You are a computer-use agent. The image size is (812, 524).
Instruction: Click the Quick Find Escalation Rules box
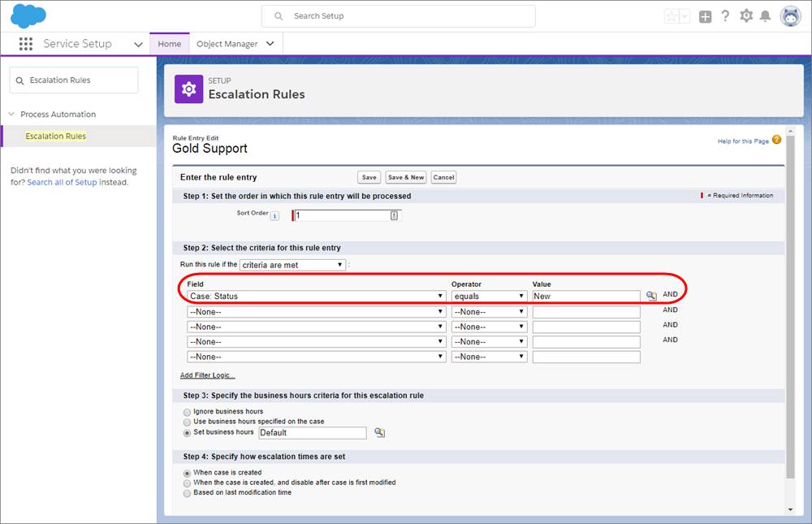click(x=74, y=80)
